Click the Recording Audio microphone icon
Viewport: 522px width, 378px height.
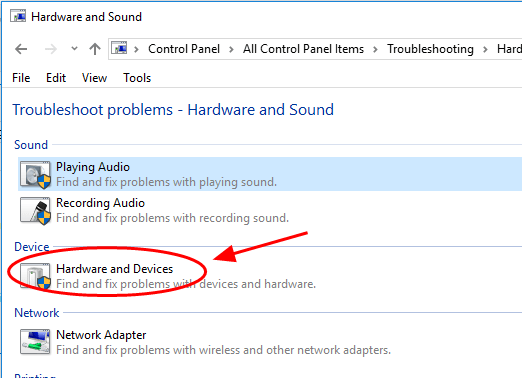click(x=35, y=211)
